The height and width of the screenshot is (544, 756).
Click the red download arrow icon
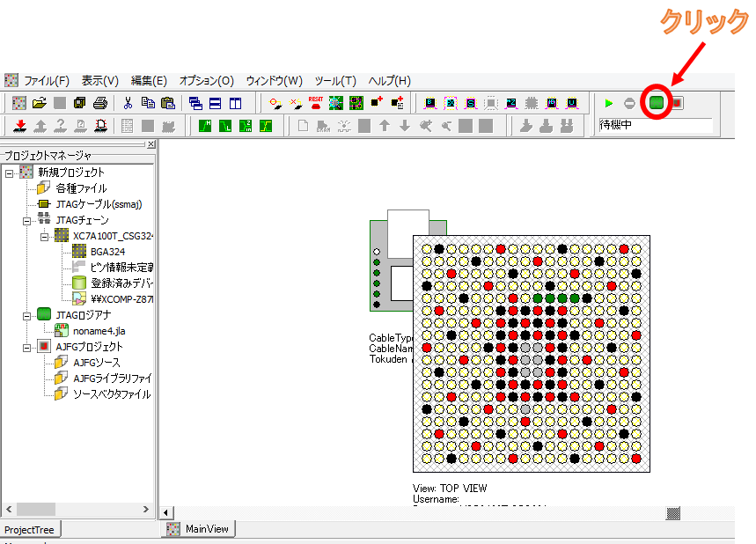click(19, 126)
